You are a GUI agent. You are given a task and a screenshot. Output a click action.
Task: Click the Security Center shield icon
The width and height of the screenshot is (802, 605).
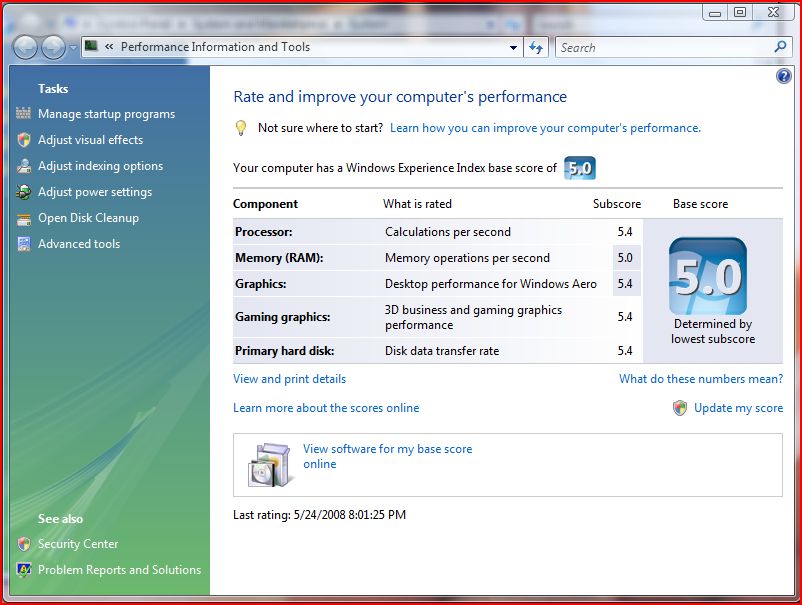tap(24, 544)
